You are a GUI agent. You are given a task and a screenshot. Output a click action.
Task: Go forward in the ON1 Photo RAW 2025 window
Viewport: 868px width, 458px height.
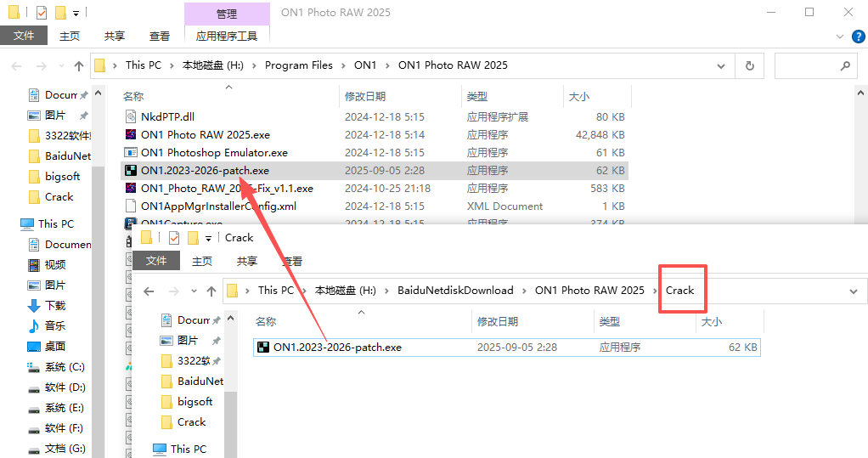tap(42, 66)
